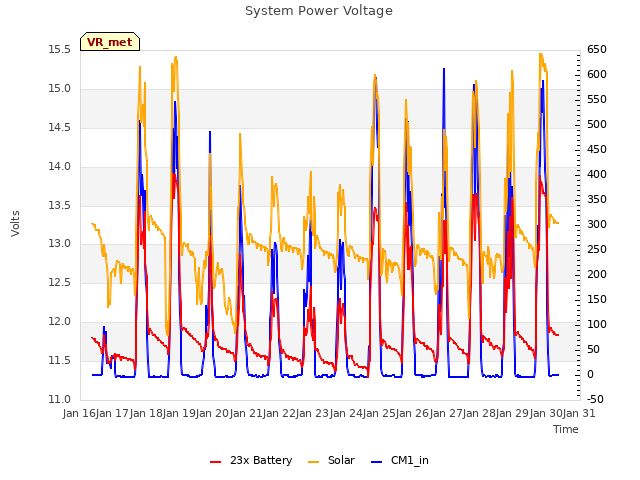Click the 100 right axis tick label
Image resolution: width=640 pixels, height=480 pixels.
click(597, 324)
